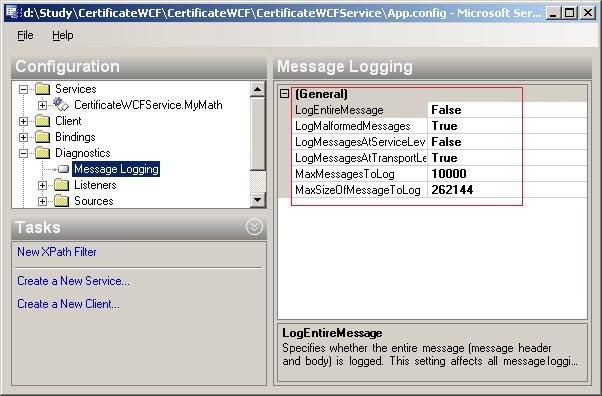Select the Bindings tree item
602x396 pixels.
tap(75, 137)
